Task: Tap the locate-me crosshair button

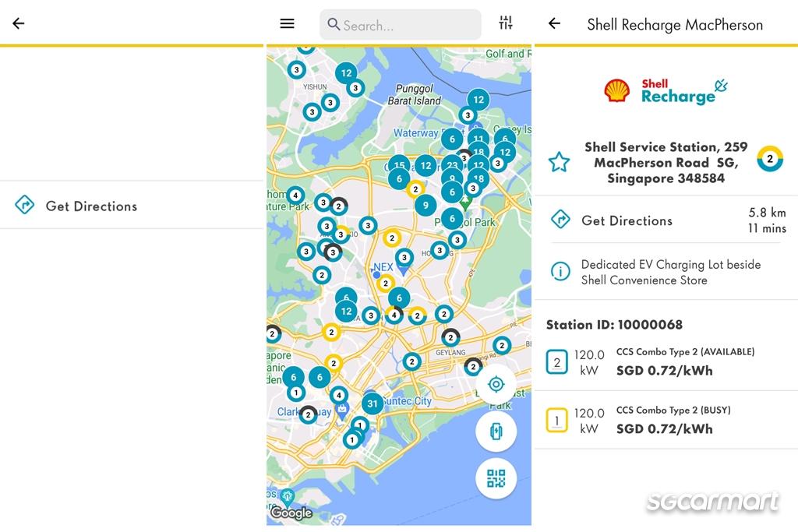Action: [496, 384]
